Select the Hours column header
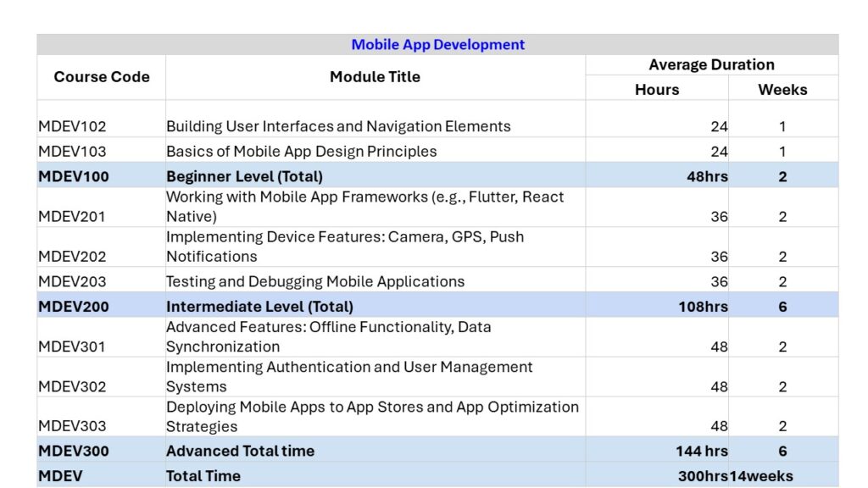 click(x=657, y=89)
